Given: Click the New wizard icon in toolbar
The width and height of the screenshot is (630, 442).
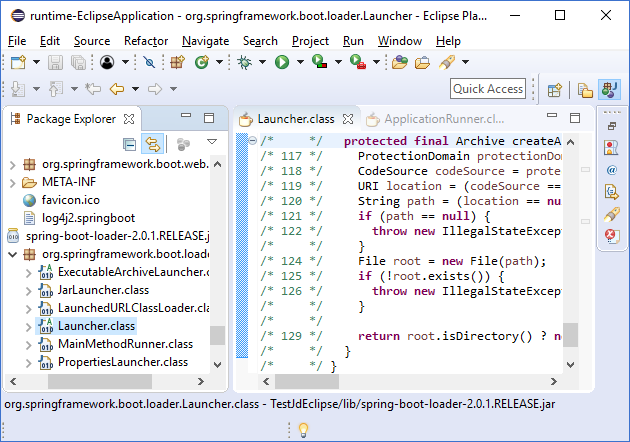Looking at the screenshot, I should pos(18,62).
